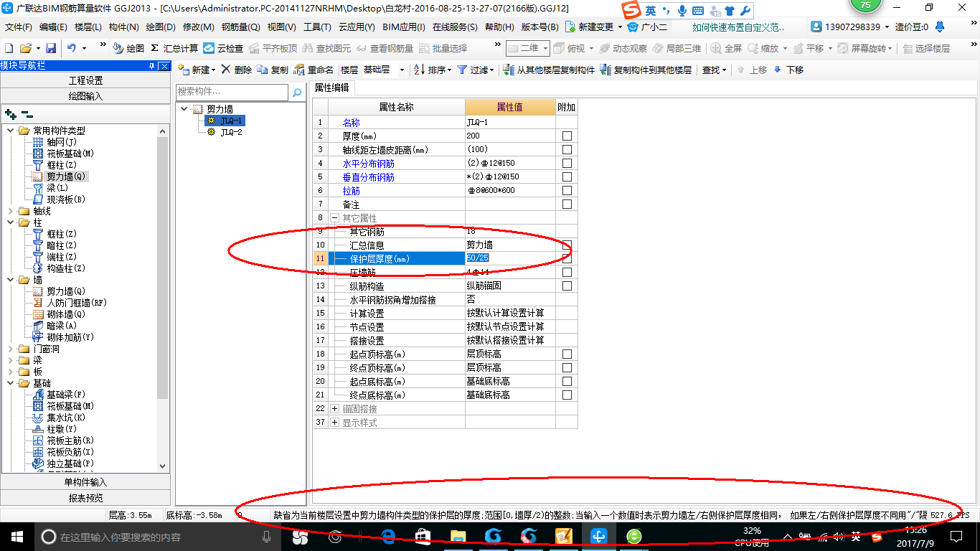Tick 附加 checkbox for 纵筋构造 row
This screenshot has width=980, height=551.
[567, 286]
